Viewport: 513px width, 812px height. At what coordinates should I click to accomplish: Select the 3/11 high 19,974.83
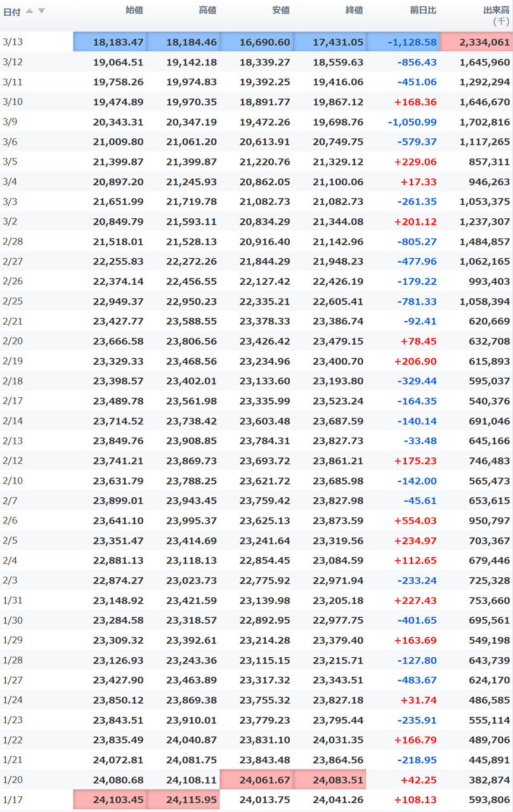click(192, 82)
